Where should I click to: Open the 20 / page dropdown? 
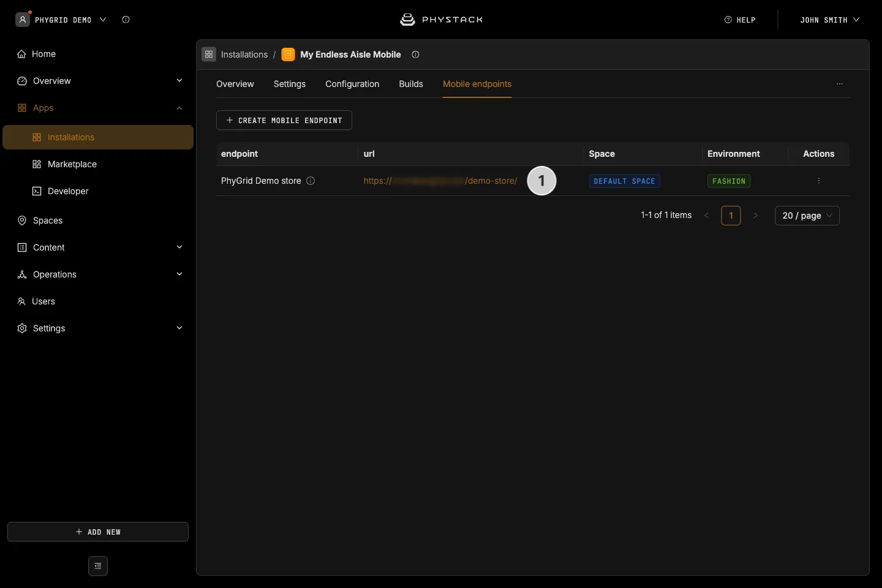807,216
